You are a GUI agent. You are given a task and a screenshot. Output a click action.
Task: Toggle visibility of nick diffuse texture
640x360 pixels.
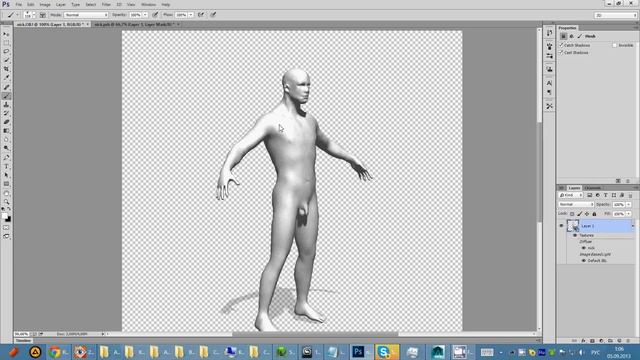click(x=584, y=248)
